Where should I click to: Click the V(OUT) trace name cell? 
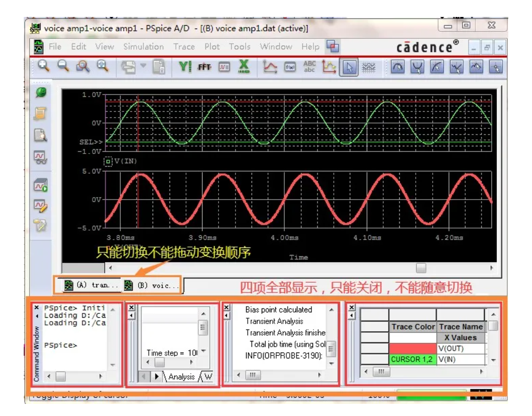point(461,349)
